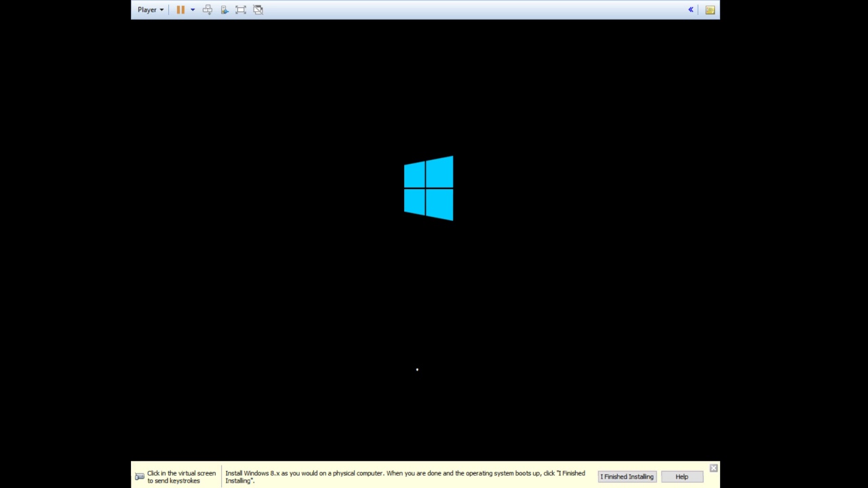
Task: Collapse the toolbar with double chevron
Action: tap(690, 9)
